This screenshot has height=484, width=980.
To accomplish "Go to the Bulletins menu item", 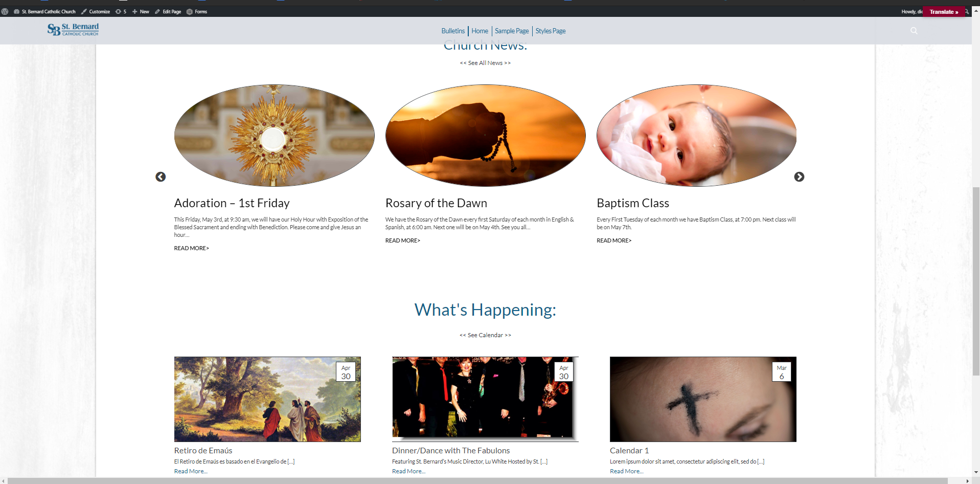I will 453,31.
